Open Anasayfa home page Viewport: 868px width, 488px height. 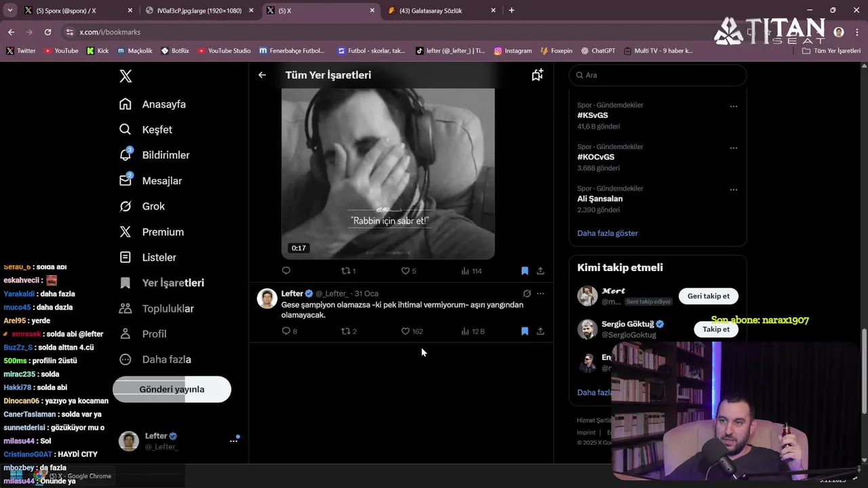153,104
